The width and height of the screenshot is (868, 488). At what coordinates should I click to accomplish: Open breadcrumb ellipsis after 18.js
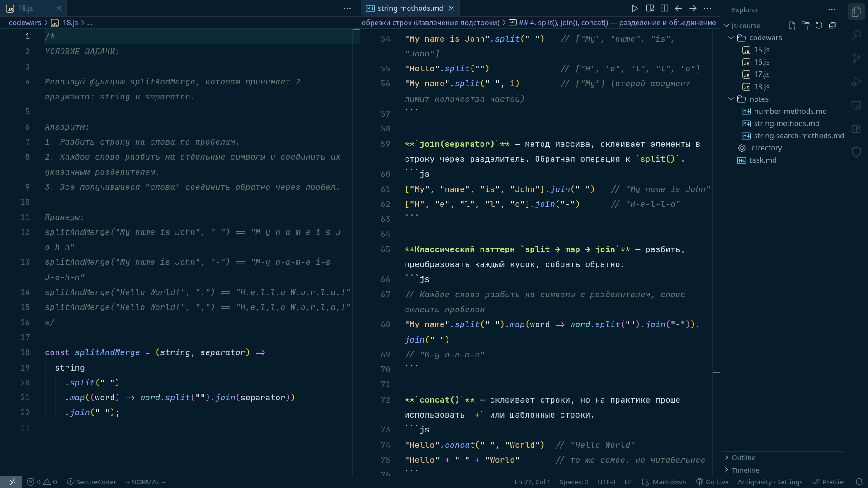click(90, 23)
